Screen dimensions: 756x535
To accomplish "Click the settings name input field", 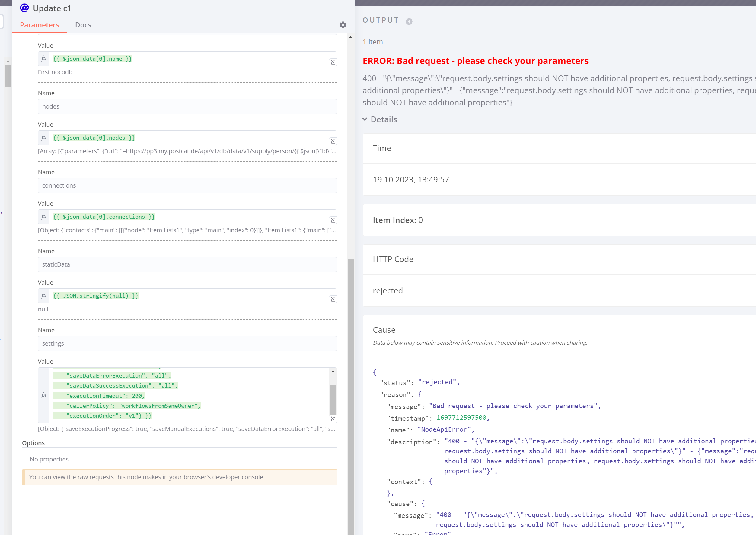I will [x=187, y=343].
